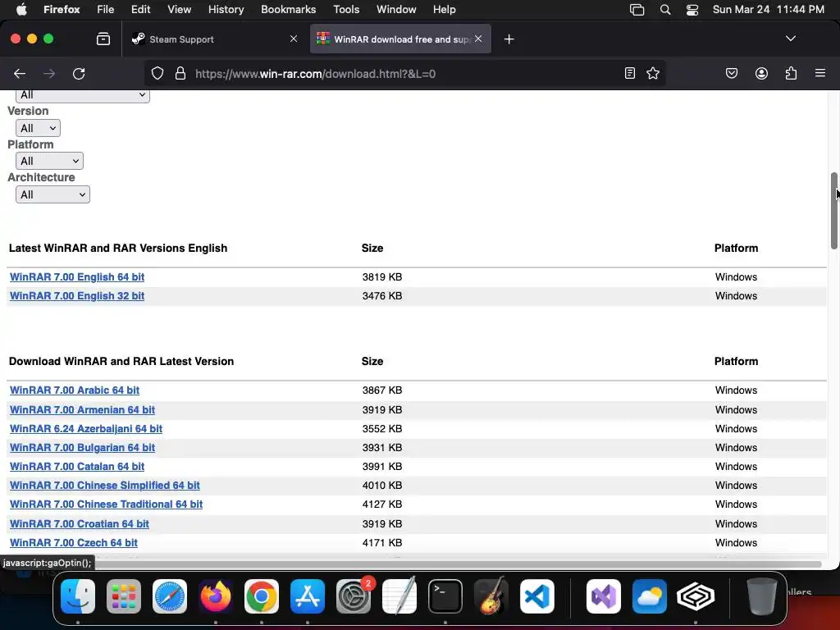Open GarageBand from the dock
840x630 pixels.
(491, 596)
